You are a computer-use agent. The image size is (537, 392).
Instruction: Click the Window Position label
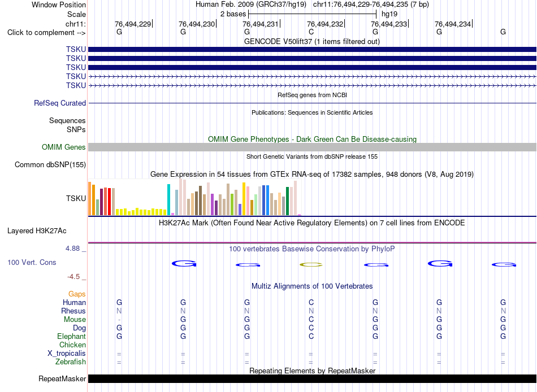pyautogui.click(x=59, y=5)
